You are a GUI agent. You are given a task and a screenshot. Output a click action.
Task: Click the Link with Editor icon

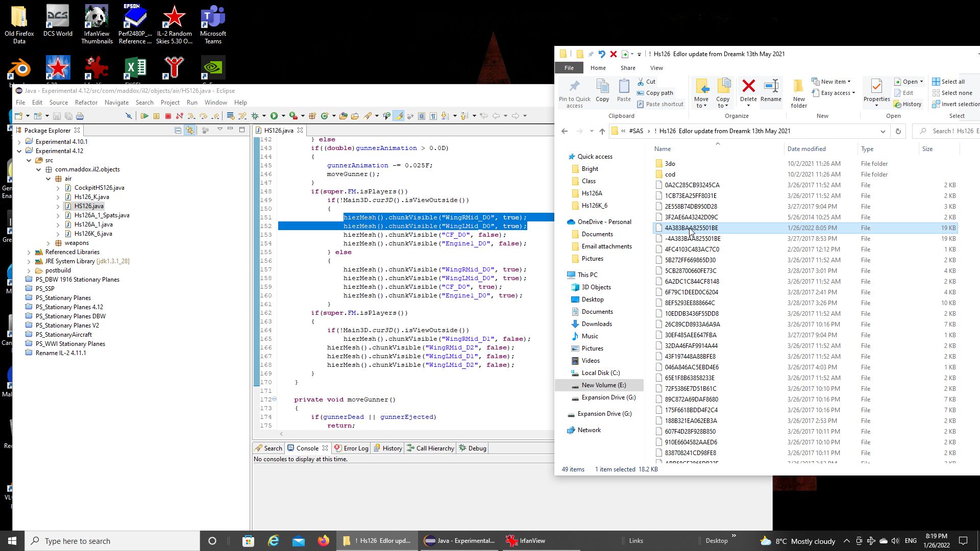[x=190, y=130]
